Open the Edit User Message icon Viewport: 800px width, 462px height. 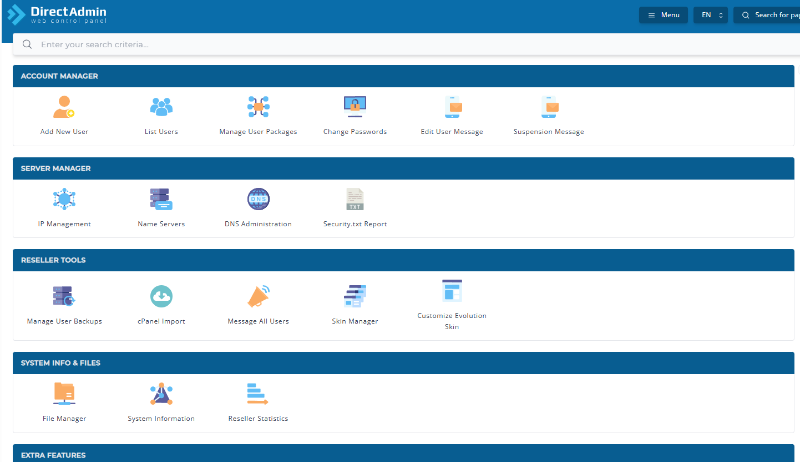(452, 107)
